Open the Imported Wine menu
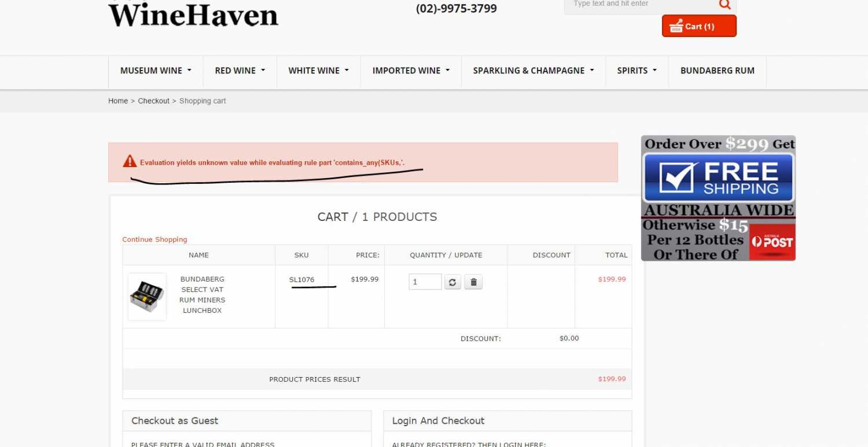Image resolution: width=868 pixels, height=447 pixels. pos(411,71)
